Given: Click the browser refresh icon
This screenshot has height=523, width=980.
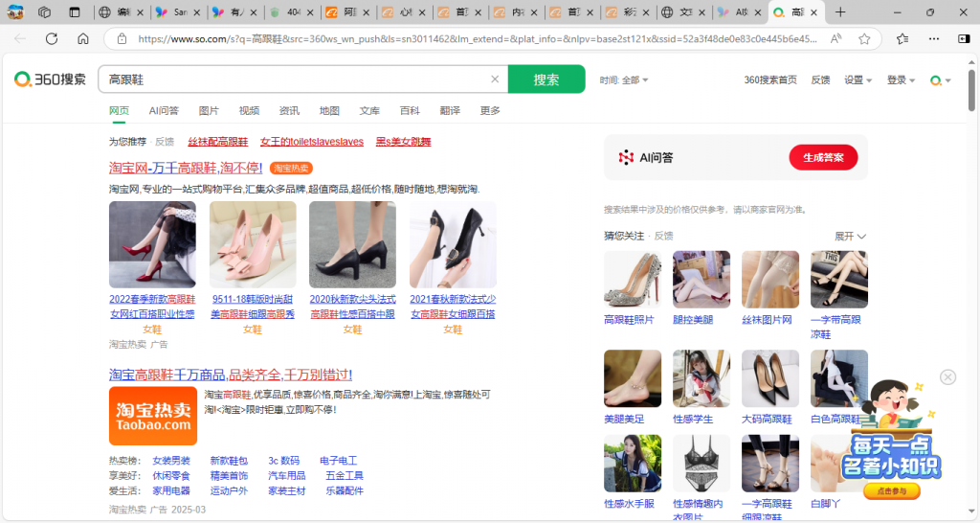Looking at the screenshot, I should pyautogui.click(x=52, y=38).
